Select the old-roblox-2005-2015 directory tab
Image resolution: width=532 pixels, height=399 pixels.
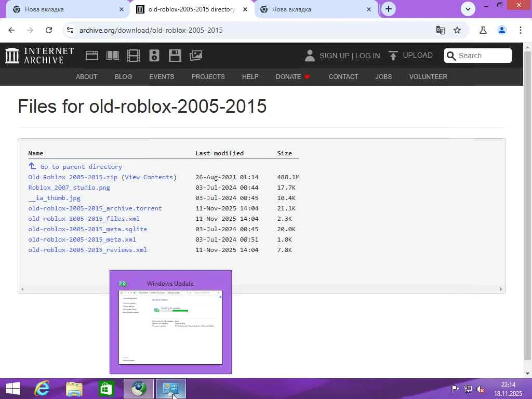192,9
